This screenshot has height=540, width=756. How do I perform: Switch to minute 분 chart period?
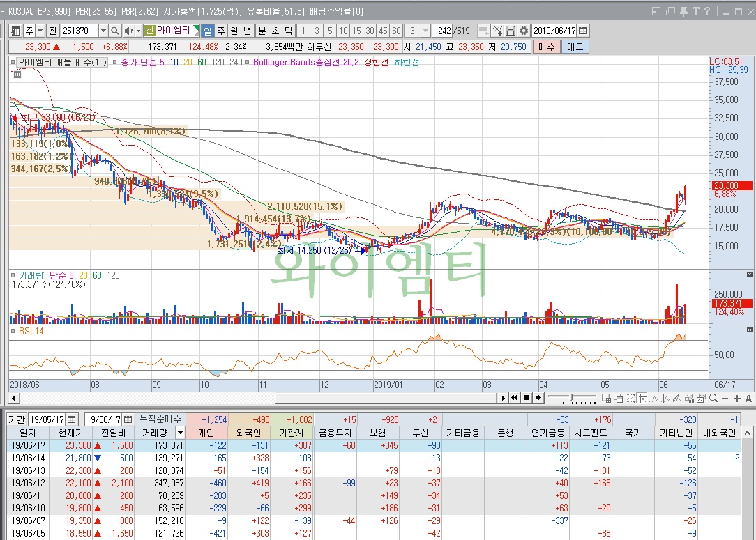[262, 31]
